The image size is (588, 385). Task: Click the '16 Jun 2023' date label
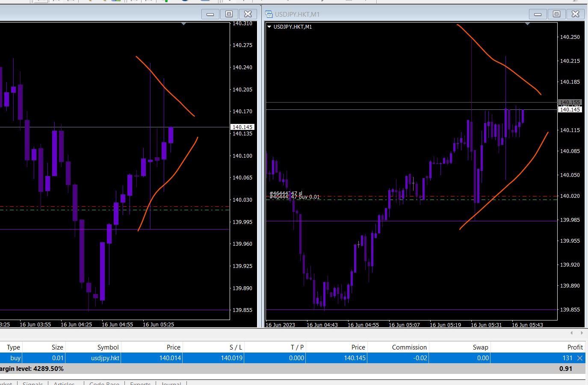(x=280, y=325)
